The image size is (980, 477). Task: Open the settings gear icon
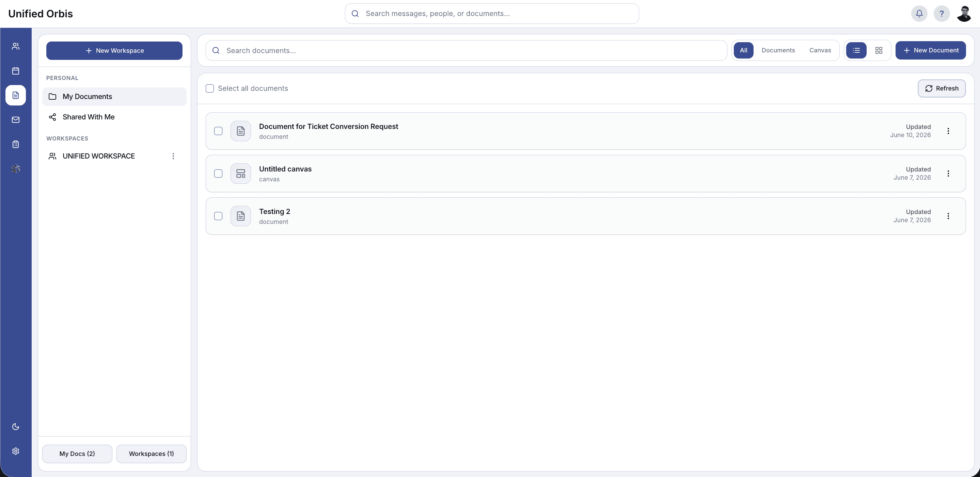point(16,451)
